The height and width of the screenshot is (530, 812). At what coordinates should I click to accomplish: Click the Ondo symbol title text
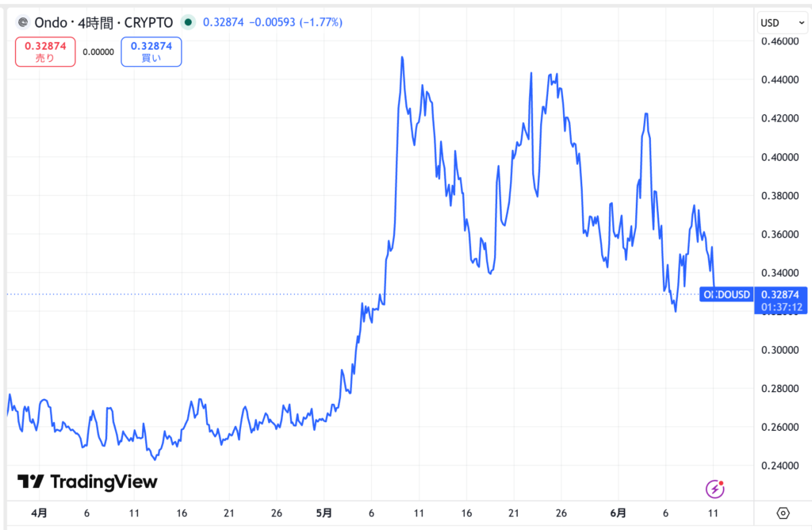[x=104, y=22]
